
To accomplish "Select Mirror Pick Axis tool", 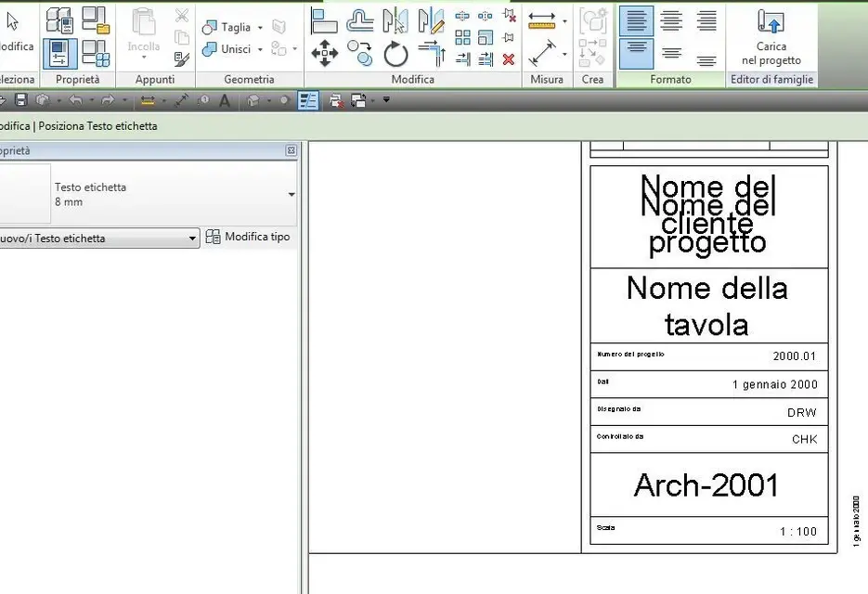I will pyautogui.click(x=395, y=21).
